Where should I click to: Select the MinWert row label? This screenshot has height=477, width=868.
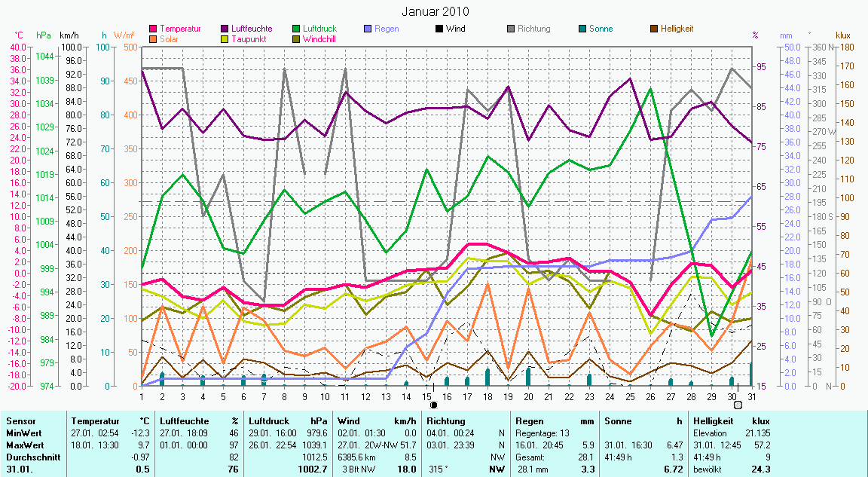click(x=22, y=433)
